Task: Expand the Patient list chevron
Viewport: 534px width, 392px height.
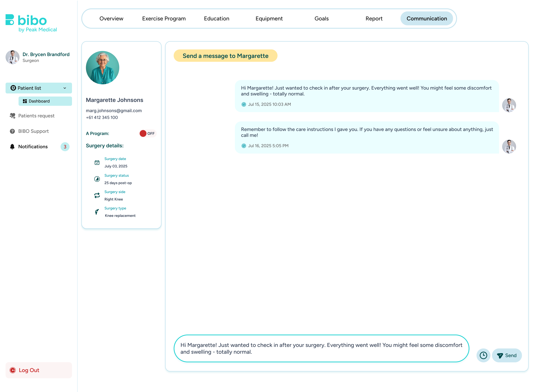Action: [x=65, y=88]
